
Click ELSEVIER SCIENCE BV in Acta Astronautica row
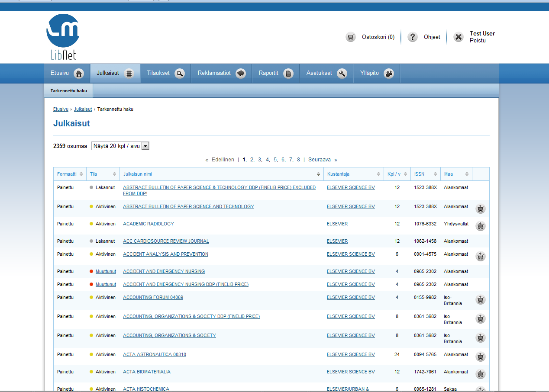(x=351, y=354)
